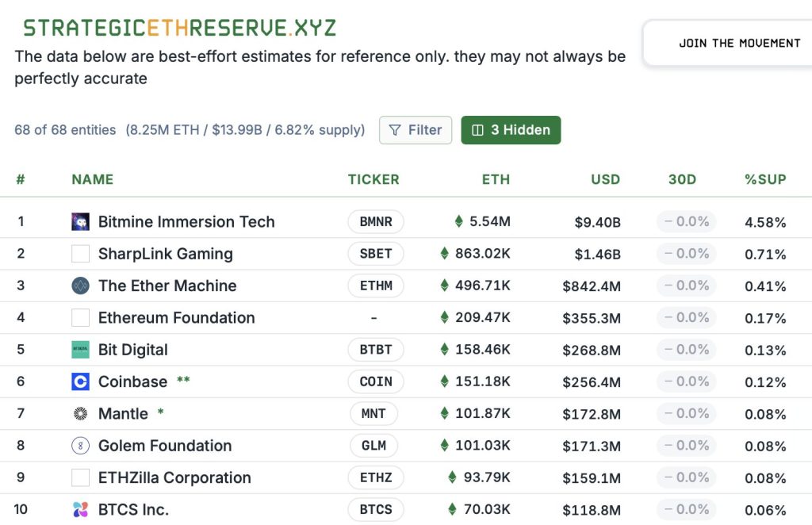Click the BTCS Inc. logo icon
This screenshot has height=525, width=812.
coord(80,509)
